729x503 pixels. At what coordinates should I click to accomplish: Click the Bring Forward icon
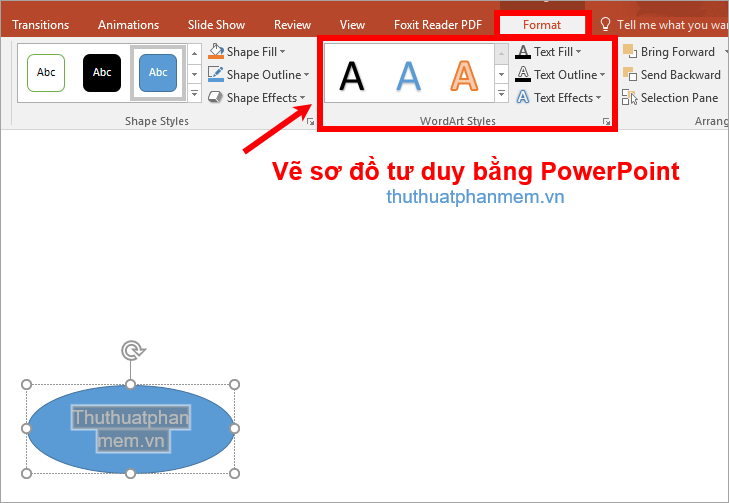630,51
